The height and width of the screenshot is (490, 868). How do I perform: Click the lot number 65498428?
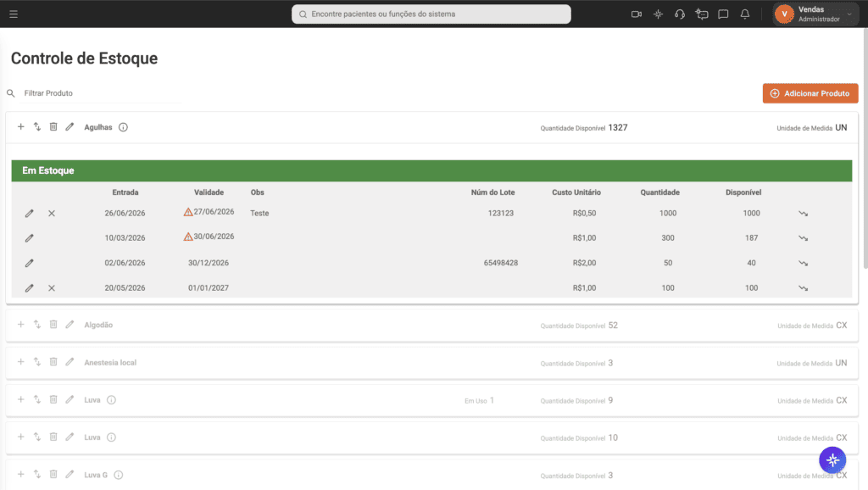[x=501, y=263]
